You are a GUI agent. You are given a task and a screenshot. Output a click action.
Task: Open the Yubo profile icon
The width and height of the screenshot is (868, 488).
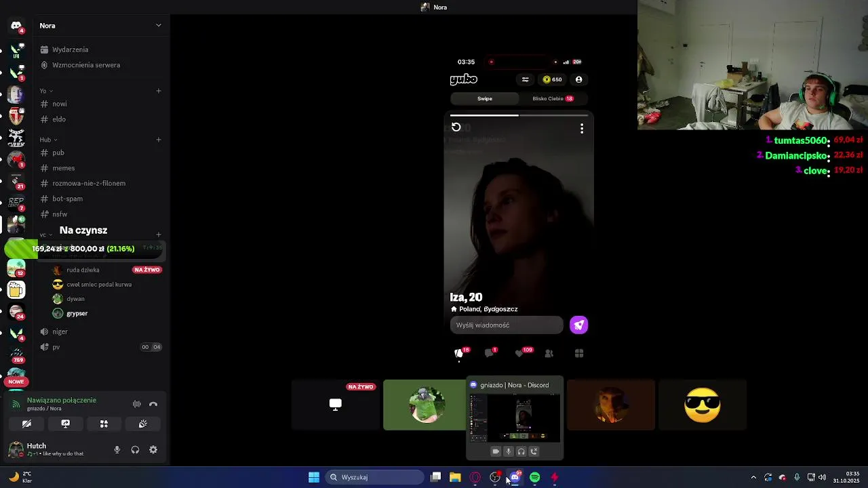pos(579,79)
